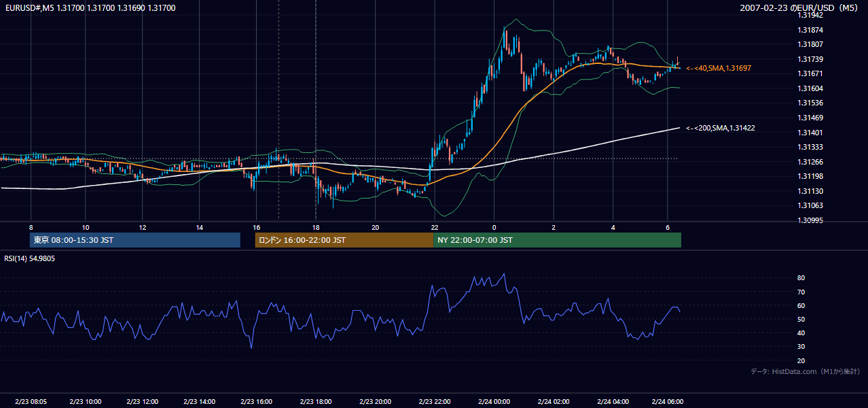The height and width of the screenshot is (408, 868).
Task: Click price axis value 1.31469
Action: pos(810,118)
